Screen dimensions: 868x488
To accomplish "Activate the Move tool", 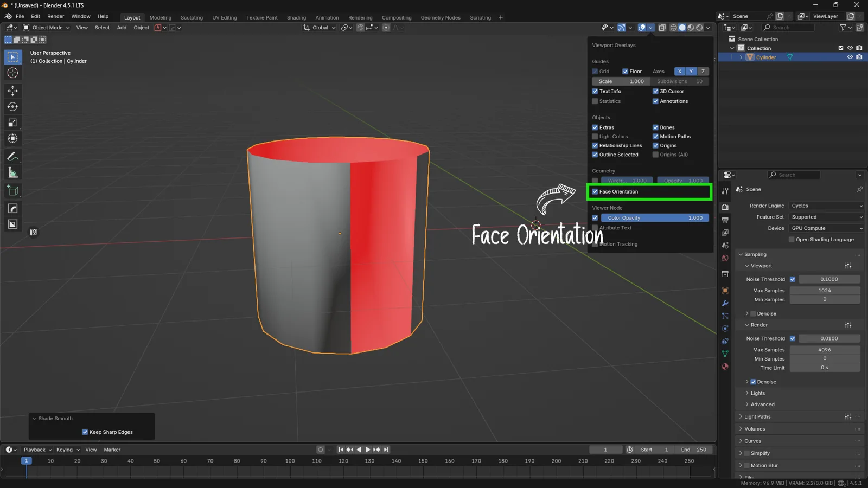I will click(x=12, y=91).
